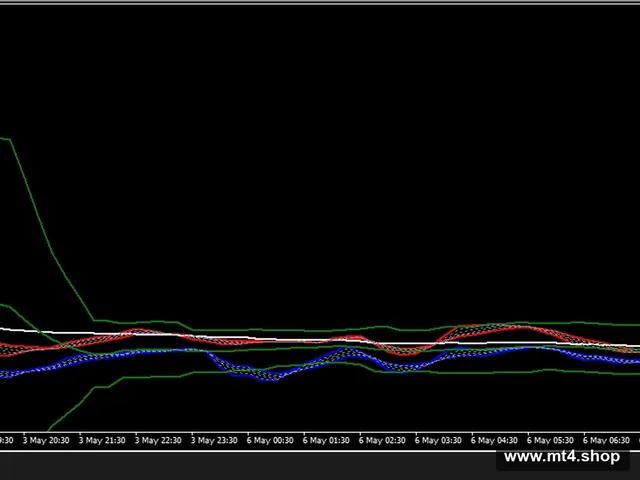Click the '3 May 22:30' time axis label
This screenshot has height=480, width=640.
[158, 441]
